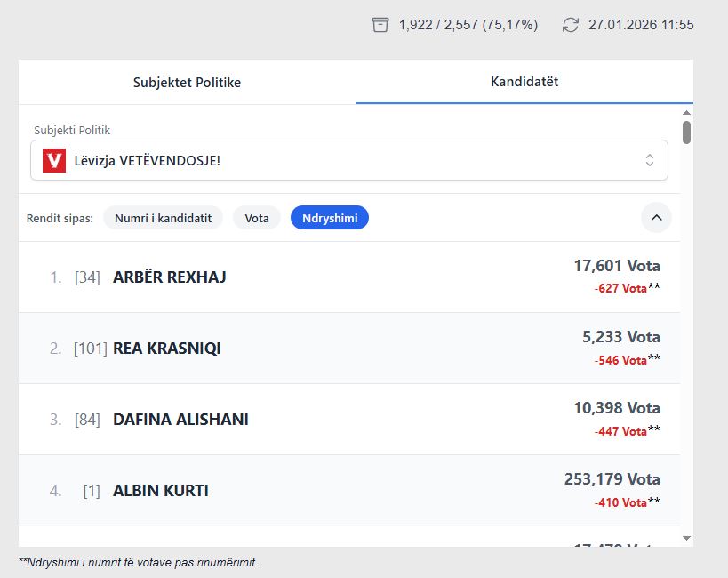This screenshot has width=728, height=578.
Task: Select Albin Kurti in the list
Action: [161, 491]
